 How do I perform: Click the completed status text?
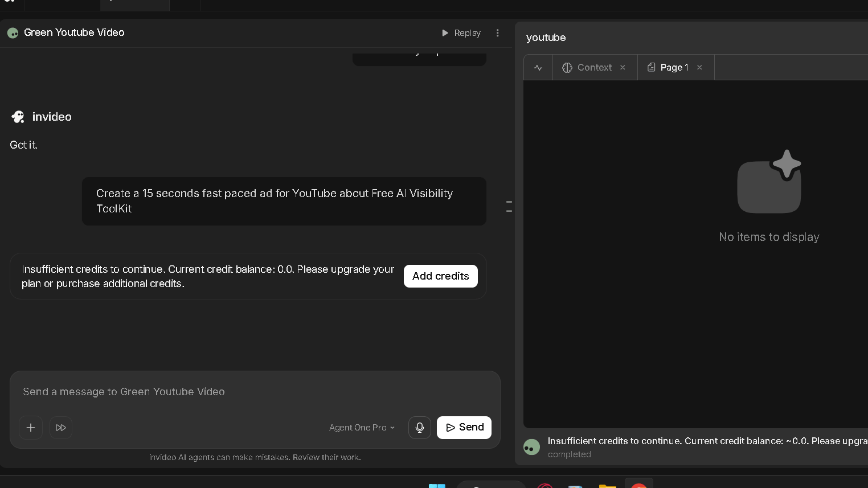tap(570, 454)
